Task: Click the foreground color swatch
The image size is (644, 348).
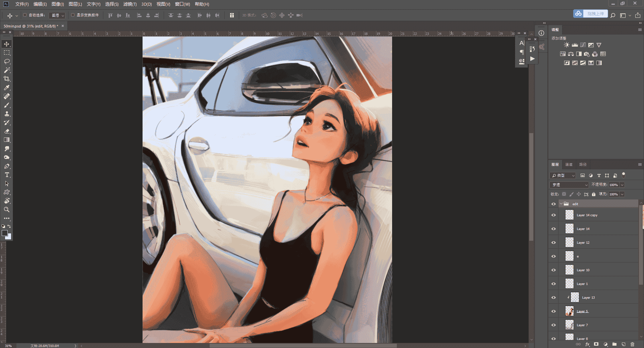Action: [5, 233]
